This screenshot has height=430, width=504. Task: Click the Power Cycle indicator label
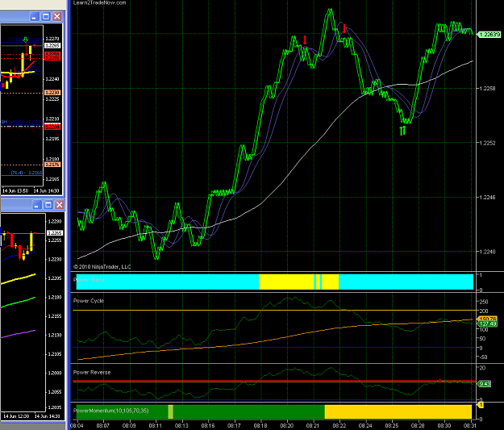(x=89, y=301)
